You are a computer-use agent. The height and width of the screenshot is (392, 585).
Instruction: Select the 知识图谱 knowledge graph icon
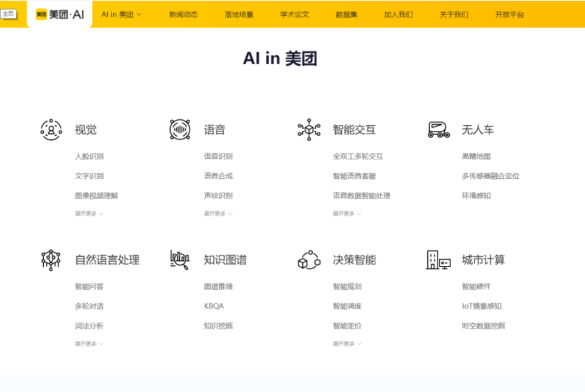pos(180,259)
